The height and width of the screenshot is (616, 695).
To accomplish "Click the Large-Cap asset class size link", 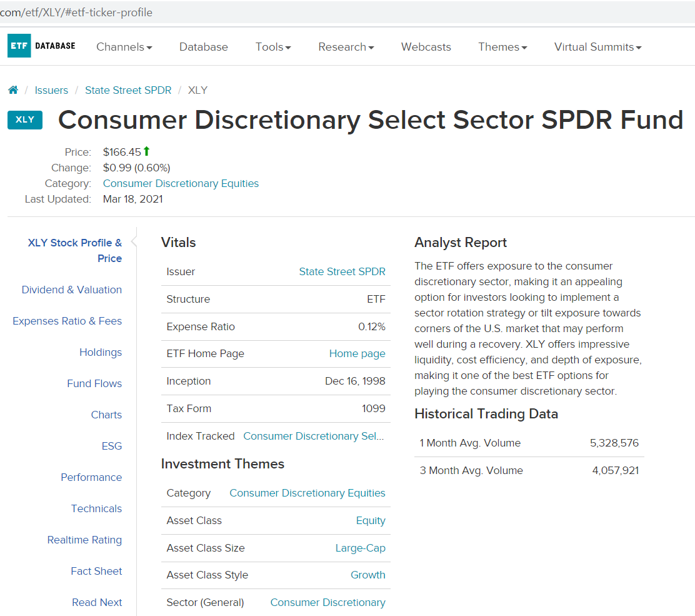I will [x=360, y=548].
